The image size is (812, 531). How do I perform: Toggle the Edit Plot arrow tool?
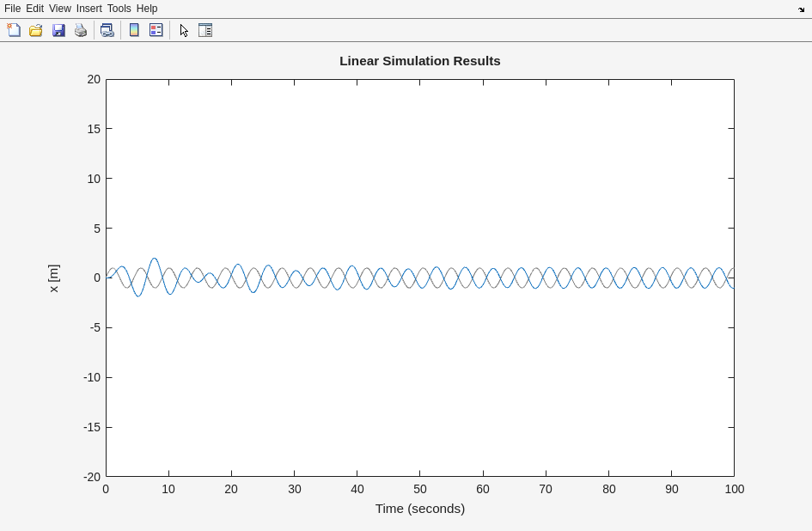184,30
